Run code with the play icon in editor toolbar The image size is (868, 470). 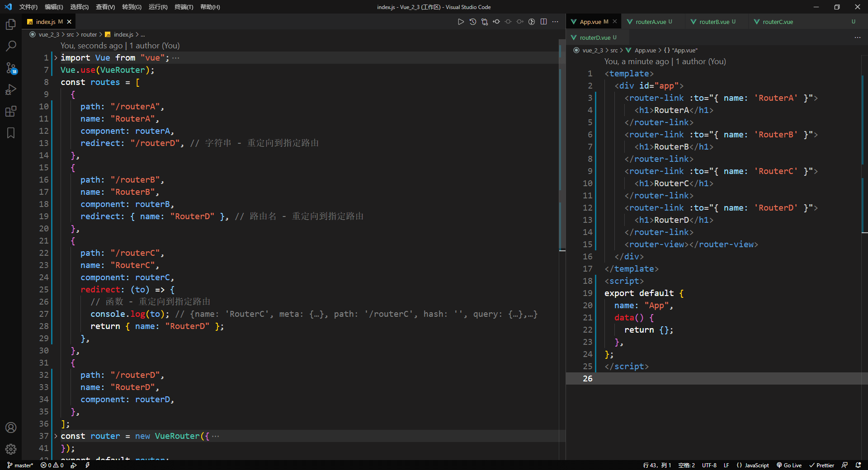click(x=461, y=22)
